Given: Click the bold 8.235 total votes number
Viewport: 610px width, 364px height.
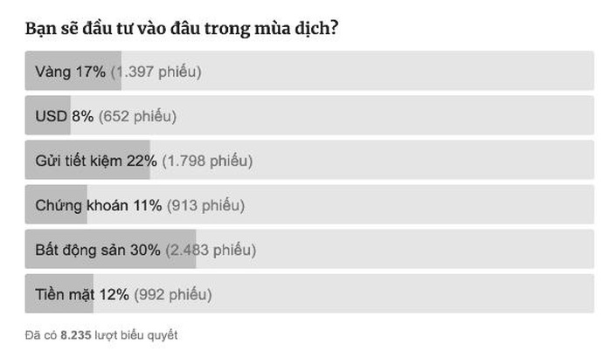Looking at the screenshot, I should [x=76, y=335].
